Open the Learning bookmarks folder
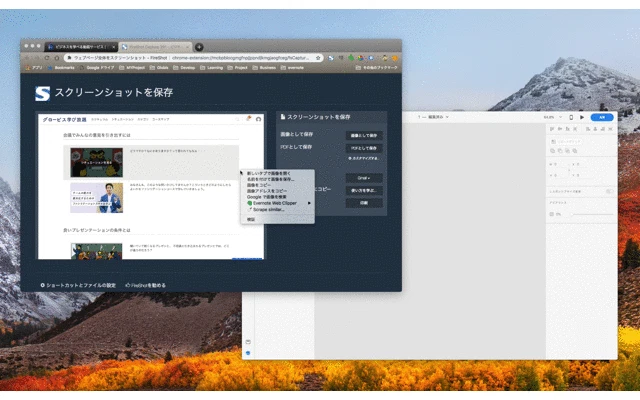Image resolution: width=640 pixels, height=400 pixels. click(211, 68)
